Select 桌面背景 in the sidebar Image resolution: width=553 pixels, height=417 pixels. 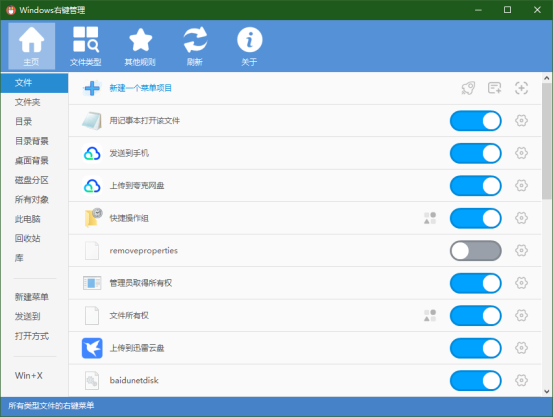coord(31,161)
